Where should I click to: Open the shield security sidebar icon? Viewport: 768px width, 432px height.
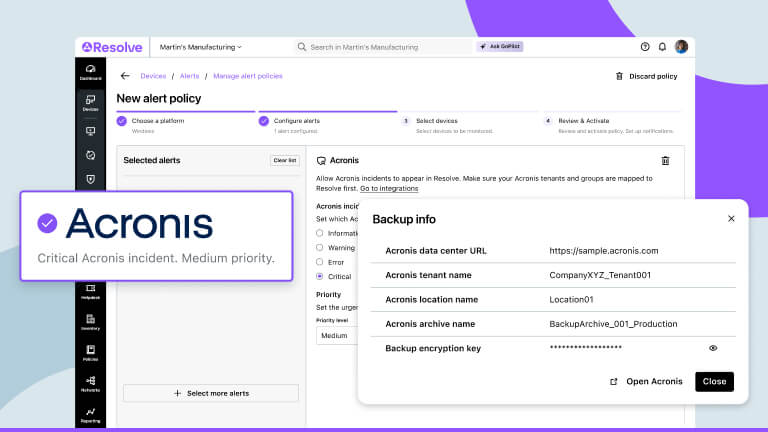(x=91, y=179)
